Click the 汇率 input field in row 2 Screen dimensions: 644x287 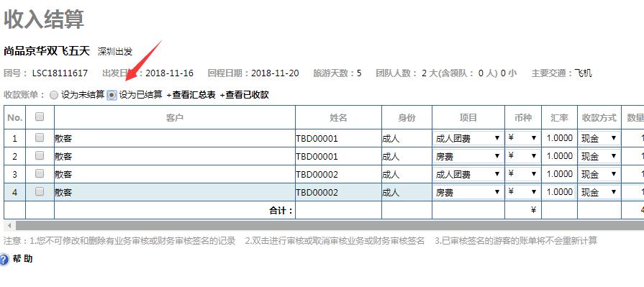click(559, 156)
